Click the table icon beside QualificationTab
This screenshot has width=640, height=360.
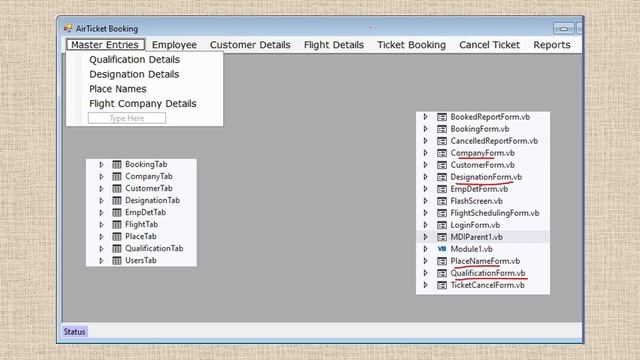pyautogui.click(x=117, y=249)
